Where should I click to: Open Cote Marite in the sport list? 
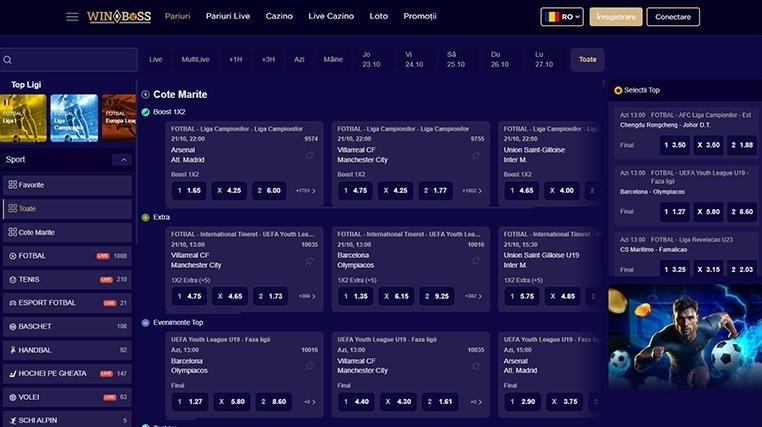pyautogui.click(x=67, y=232)
